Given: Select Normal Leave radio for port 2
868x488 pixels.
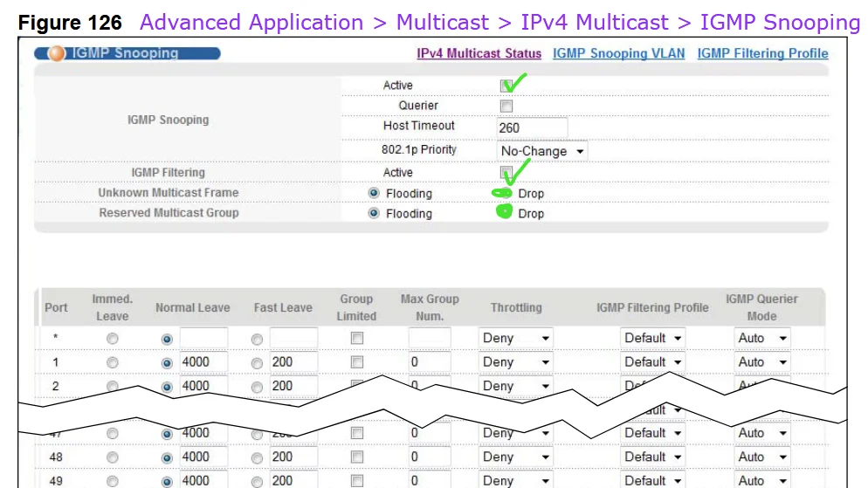Looking at the screenshot, I should 167,387.
